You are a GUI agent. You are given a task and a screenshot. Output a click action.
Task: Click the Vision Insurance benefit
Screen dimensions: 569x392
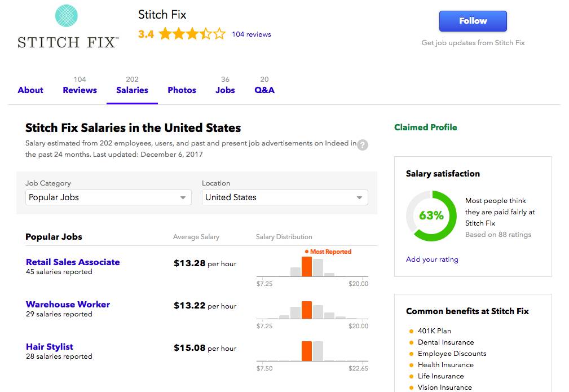point(445,387)
